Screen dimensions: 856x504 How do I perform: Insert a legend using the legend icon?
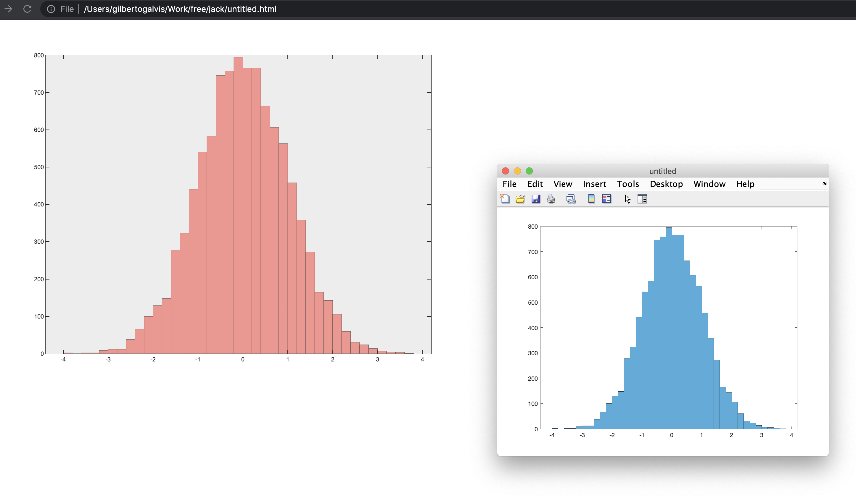606,199
